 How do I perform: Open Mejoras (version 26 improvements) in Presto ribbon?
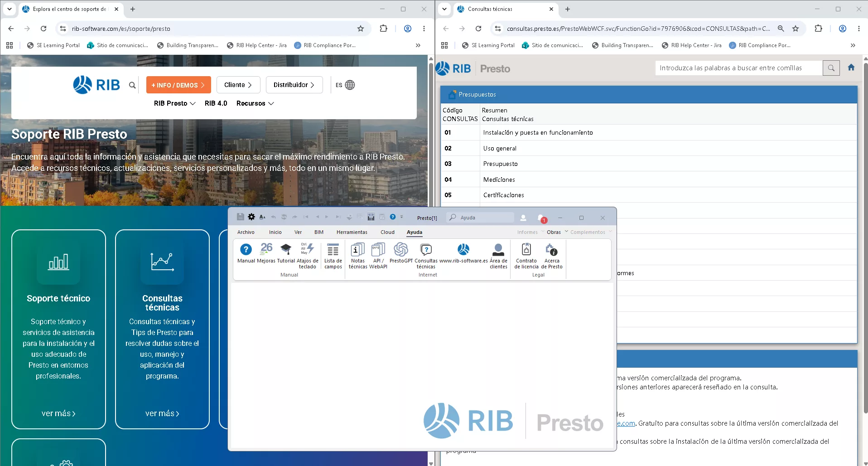pos(266,253)
